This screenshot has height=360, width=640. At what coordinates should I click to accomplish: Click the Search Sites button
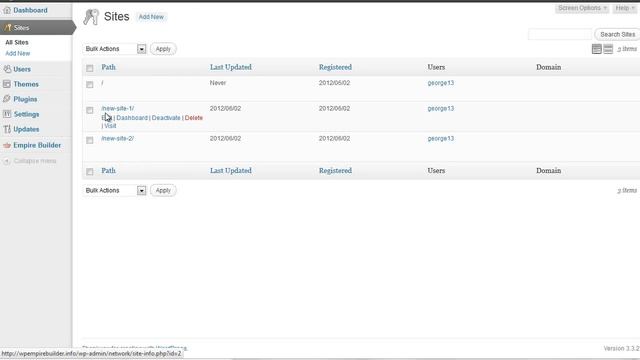pos(617,35)
